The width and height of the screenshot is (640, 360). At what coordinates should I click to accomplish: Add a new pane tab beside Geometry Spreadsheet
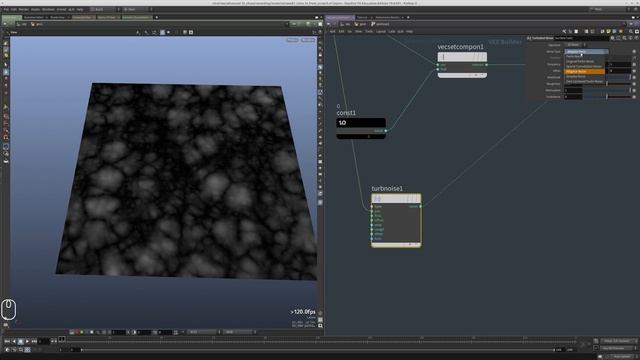tap(156, 18)
